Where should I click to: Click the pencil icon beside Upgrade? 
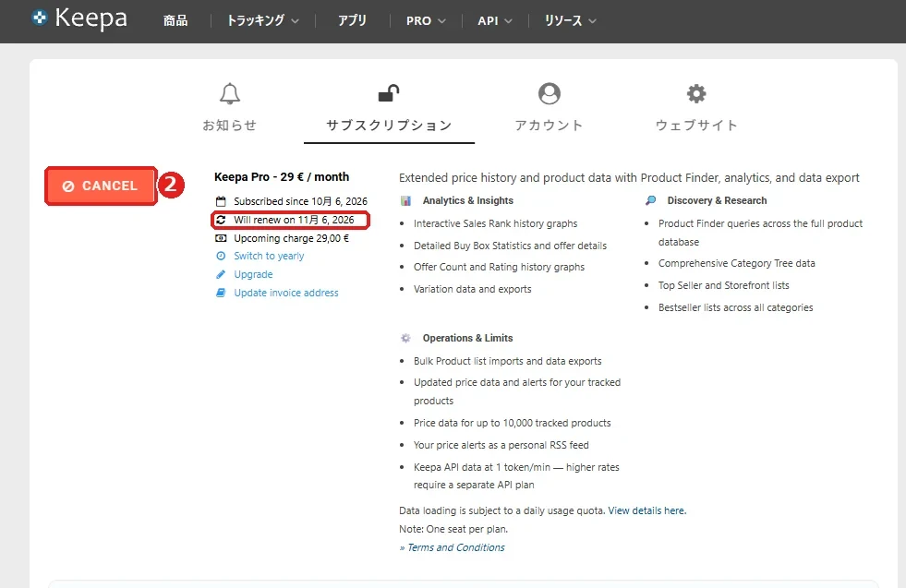221,274
